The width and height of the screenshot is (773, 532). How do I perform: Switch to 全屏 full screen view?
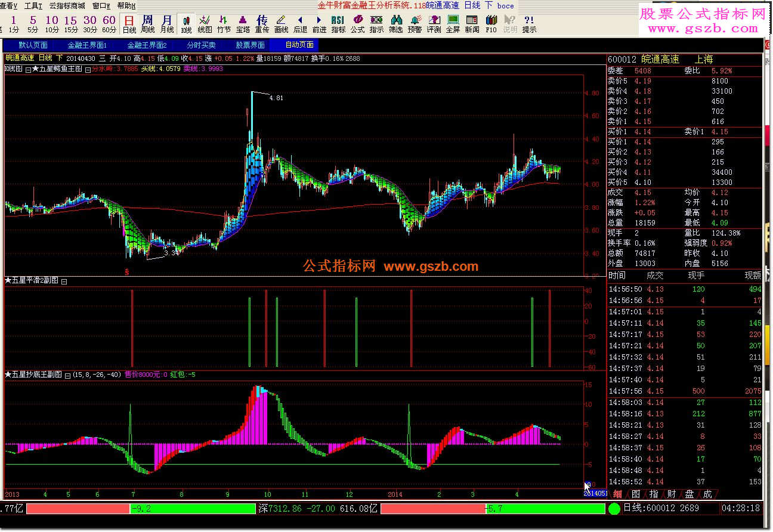click(453, 24)
